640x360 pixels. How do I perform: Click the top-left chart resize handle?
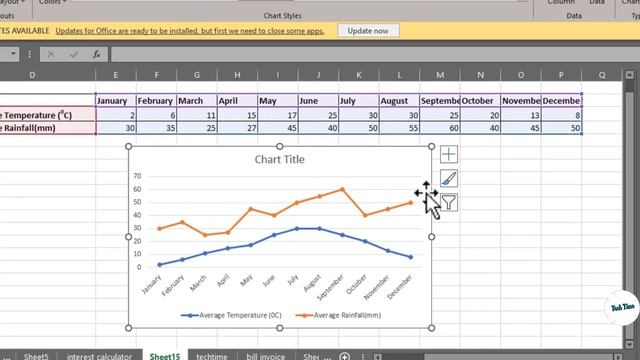tap(129, 146)
